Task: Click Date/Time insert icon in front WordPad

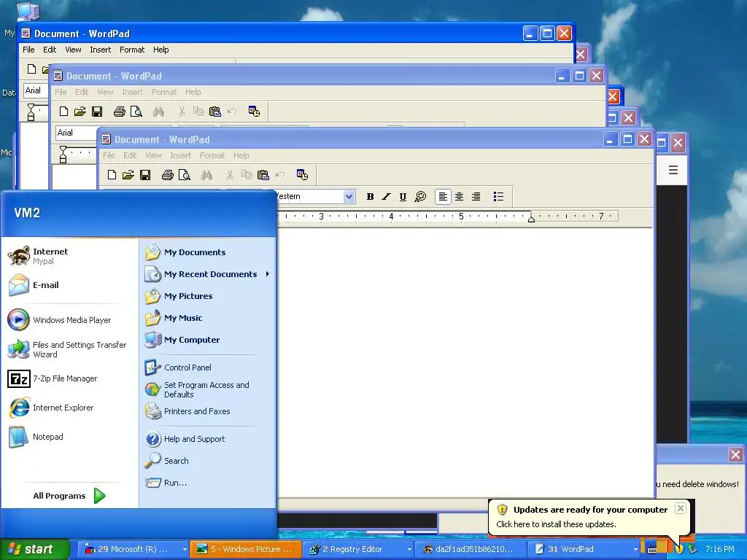Action: (302, 175)
